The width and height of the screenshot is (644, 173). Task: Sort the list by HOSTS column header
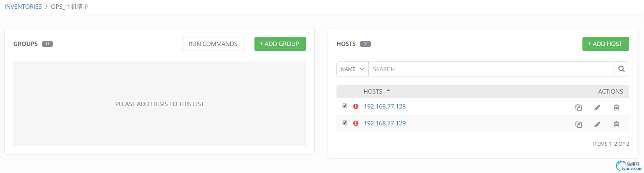point(373,91)
